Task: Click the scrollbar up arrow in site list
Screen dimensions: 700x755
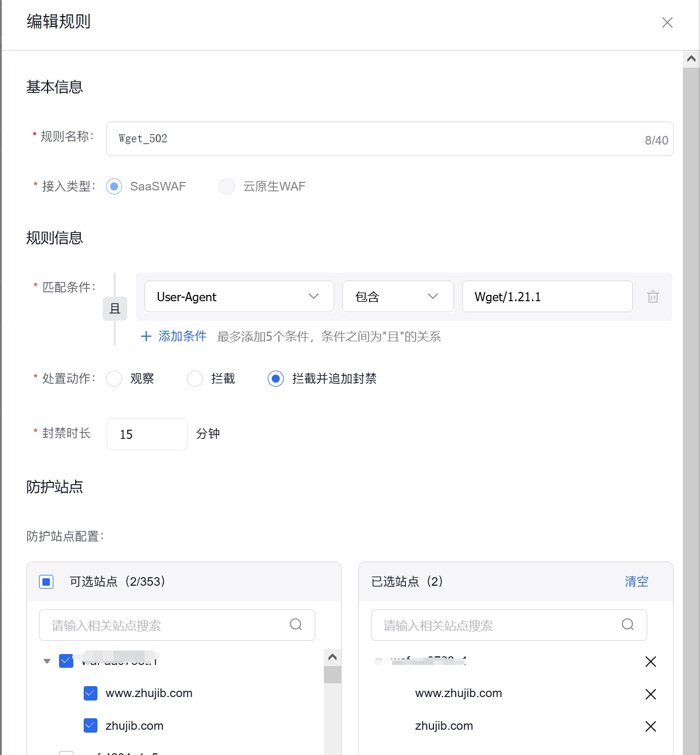Action: pos(332,657)
